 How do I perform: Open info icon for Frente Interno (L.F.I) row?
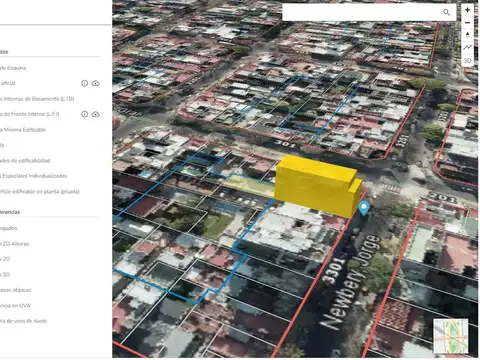point(84,114)
